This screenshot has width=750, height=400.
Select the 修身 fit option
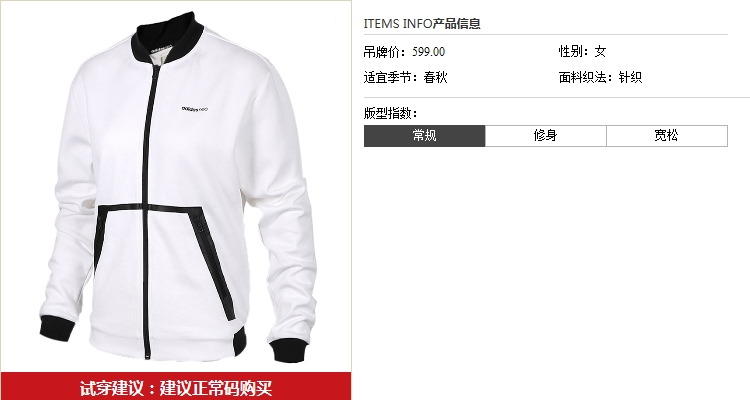click(x=546, y=136)
